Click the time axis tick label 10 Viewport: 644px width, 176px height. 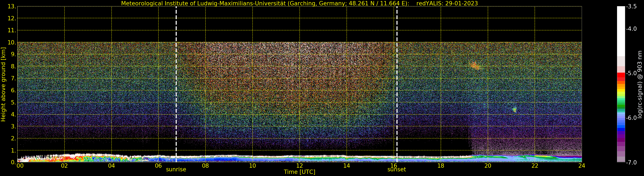pos(252,166)
